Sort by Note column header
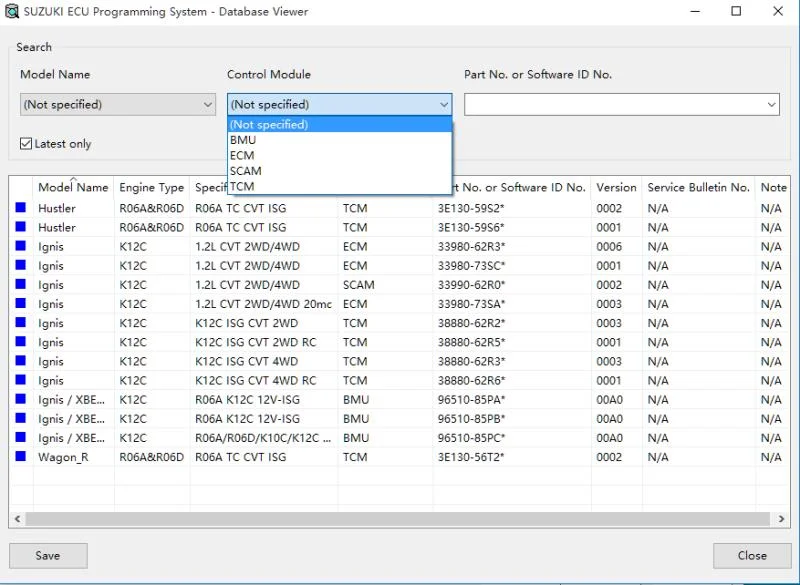Screen dimensions: 800x585 [x=773, y=187]
